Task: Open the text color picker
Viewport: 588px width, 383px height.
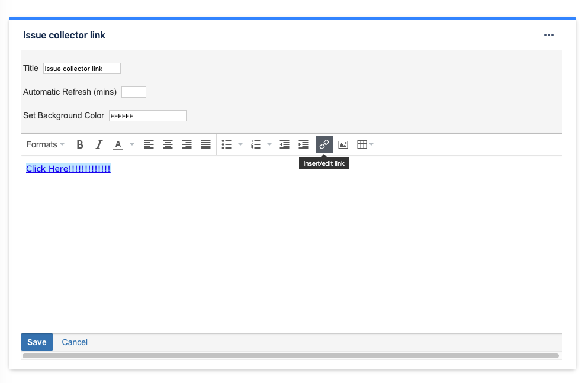Action: 118,144
